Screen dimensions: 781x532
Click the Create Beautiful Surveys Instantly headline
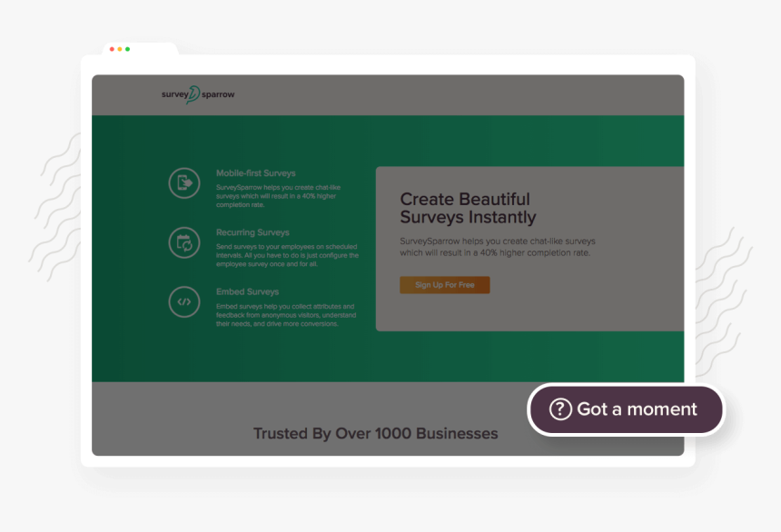(469, 208)
